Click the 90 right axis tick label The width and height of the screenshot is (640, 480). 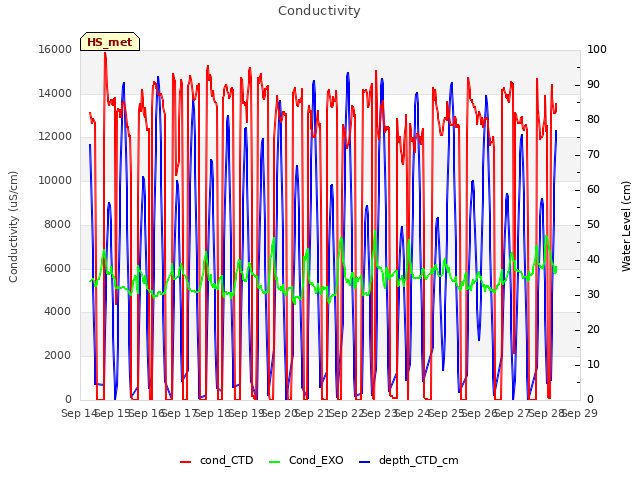(x=593, y=84)
